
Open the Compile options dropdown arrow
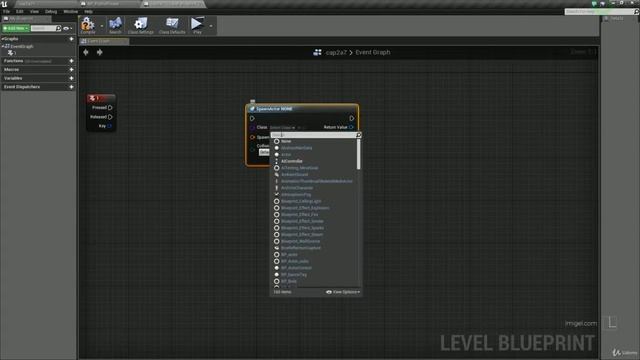coord(102,26)
